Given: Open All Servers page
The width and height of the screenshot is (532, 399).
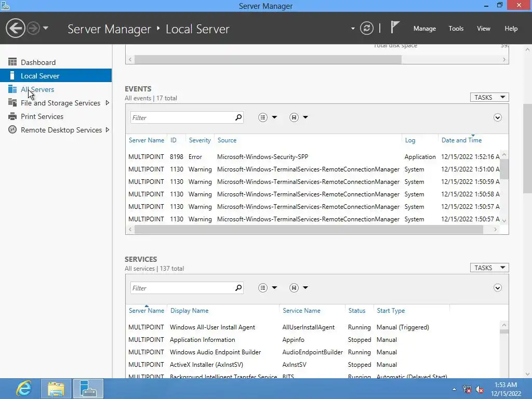Looking at the screenshot, I should tap(56, 89).
